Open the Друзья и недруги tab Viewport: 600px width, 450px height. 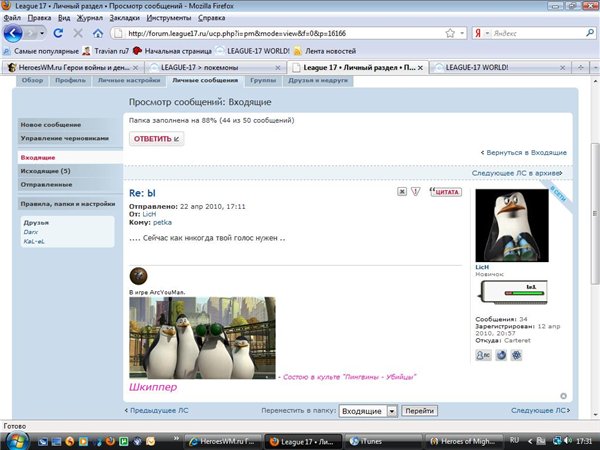pyautogui.click(x=318, y=80)
